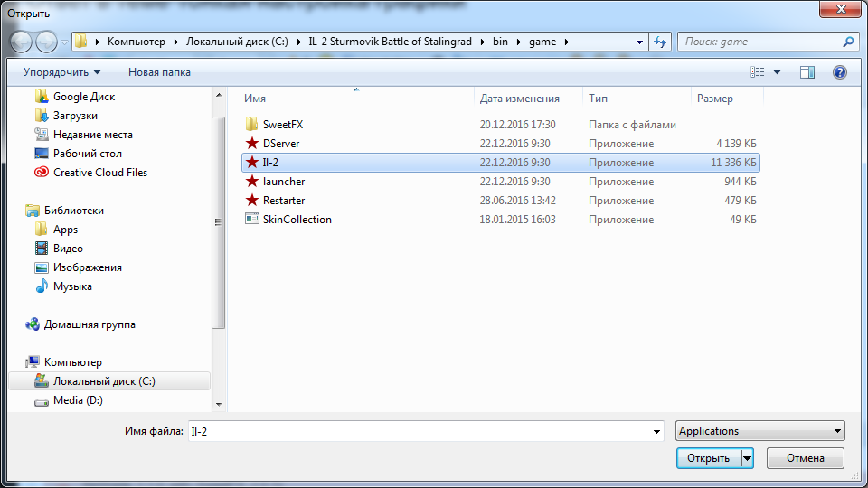
Task: Select the launcher file name
Action: click(x=283, y=182)
